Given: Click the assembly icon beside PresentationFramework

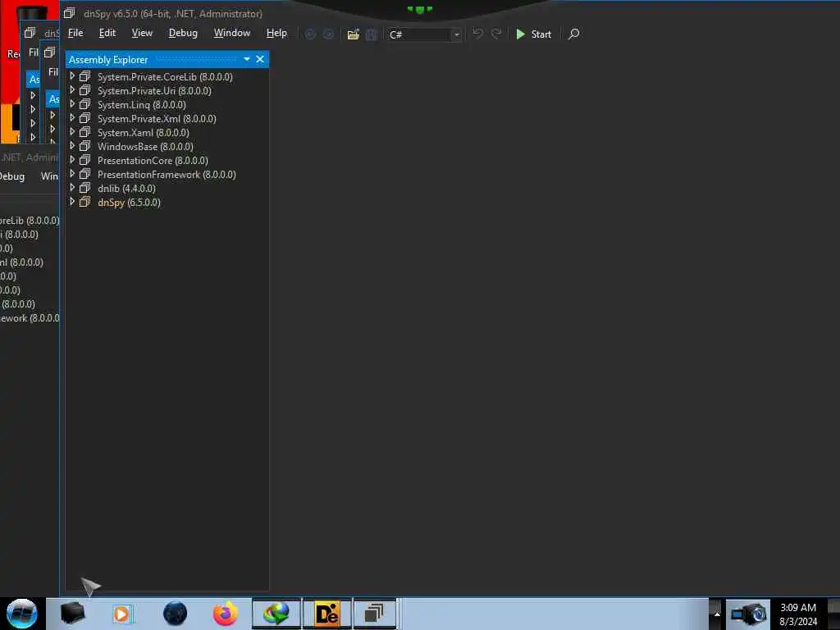Looking at the screenshot, I should click(x=84, y=174).
